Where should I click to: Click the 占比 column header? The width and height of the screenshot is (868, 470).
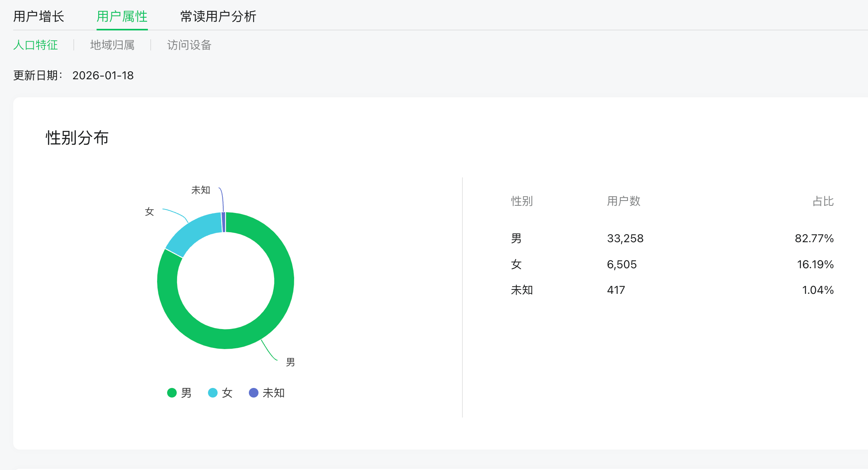pyautogui.click(x=823, y=201)
